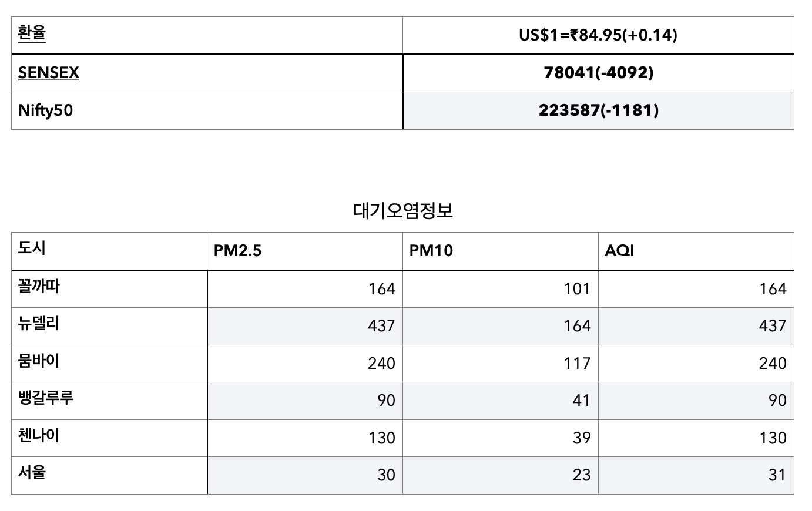This screenshot has height=511, width=812.
Task: Select the SENSEX value 78041(-4092)
Action: point(598,73)
